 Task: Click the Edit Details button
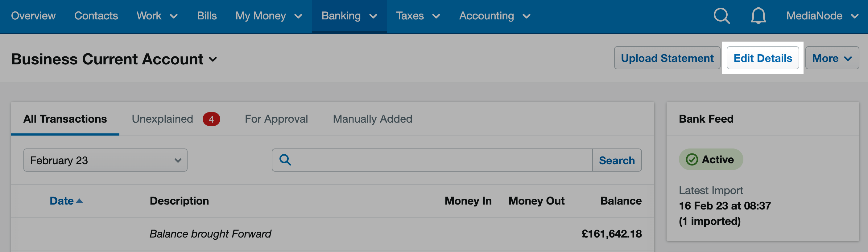tap(763, 58)
